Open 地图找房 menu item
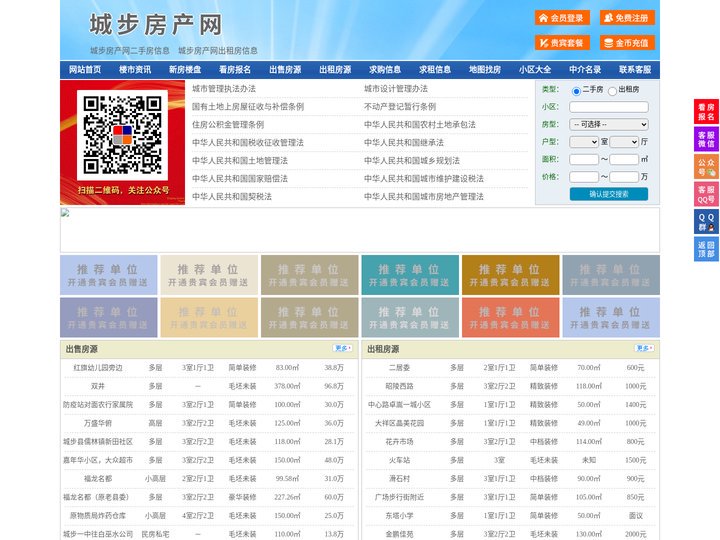The image size is (720, 540). (x=485, y=70)
